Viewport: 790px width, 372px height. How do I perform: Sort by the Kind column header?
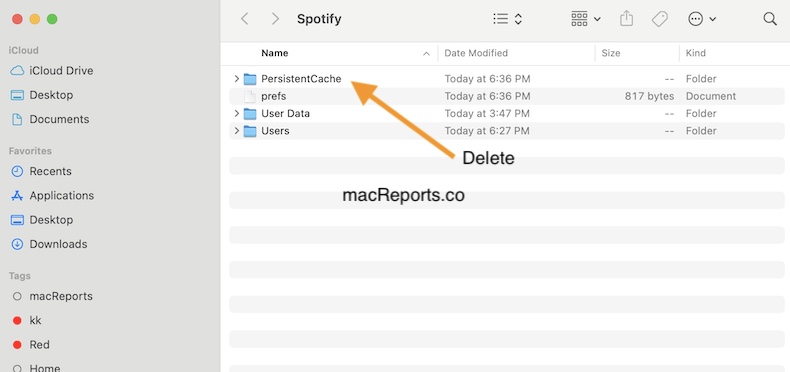coord(695,53)
